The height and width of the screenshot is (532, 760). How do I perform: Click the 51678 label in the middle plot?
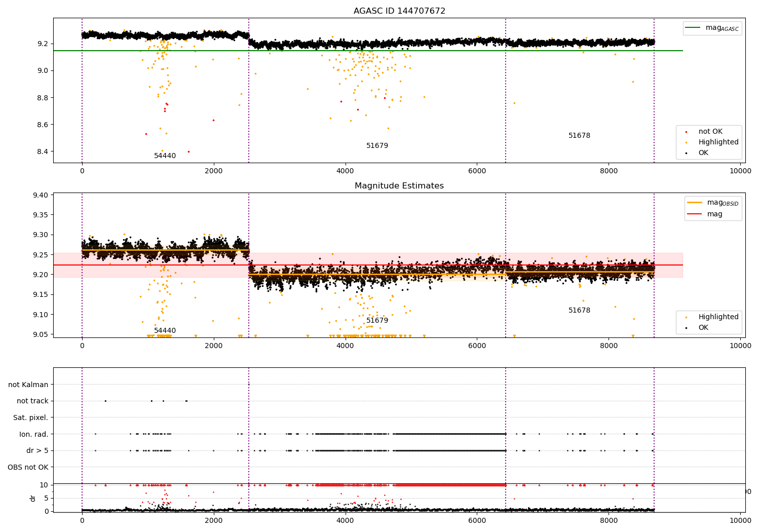point(579,311)
